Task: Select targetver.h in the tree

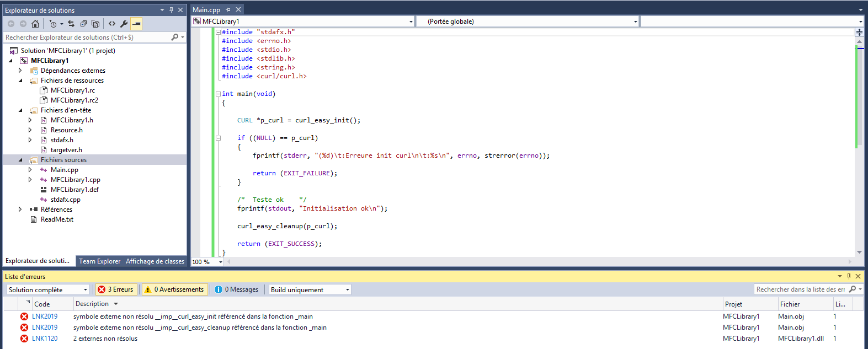Action: 66,150
